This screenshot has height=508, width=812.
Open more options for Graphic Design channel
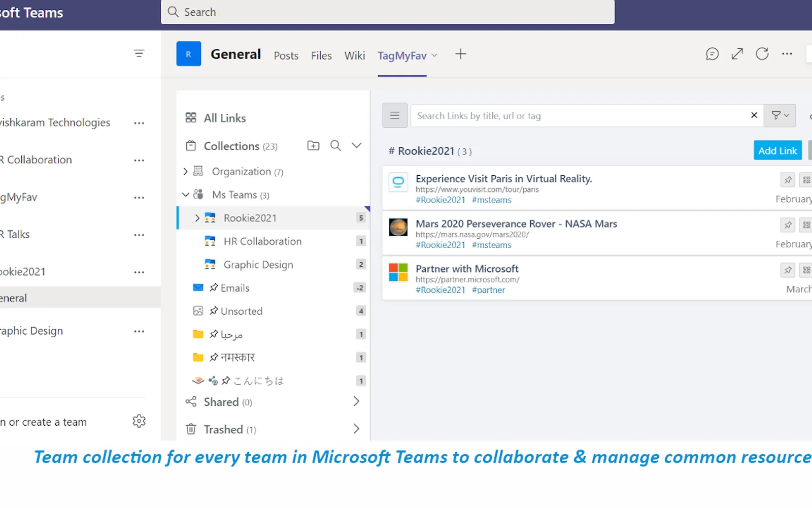pyautogui.click(x=139, y=331)
